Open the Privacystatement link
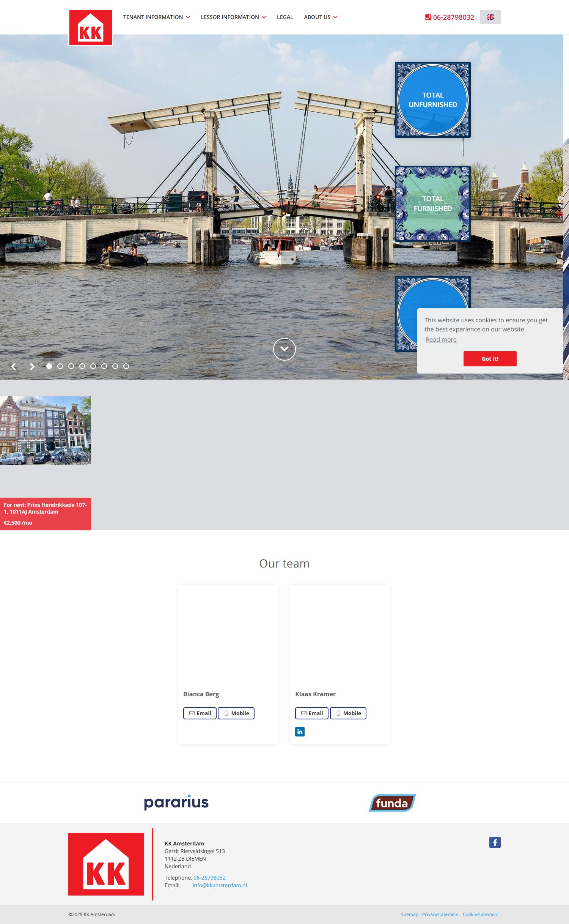 (440, 915)
